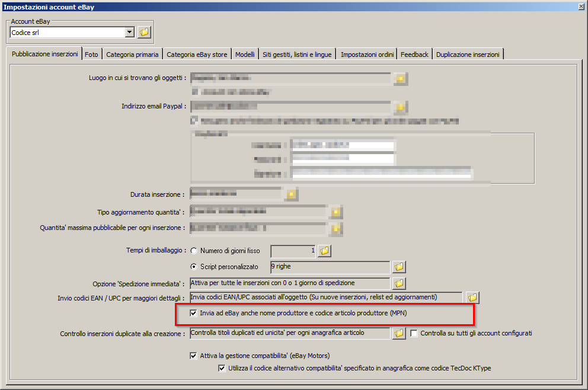
Task: Go to the Modelli tab
Action: pyautogui.click(x=245, y=55)
